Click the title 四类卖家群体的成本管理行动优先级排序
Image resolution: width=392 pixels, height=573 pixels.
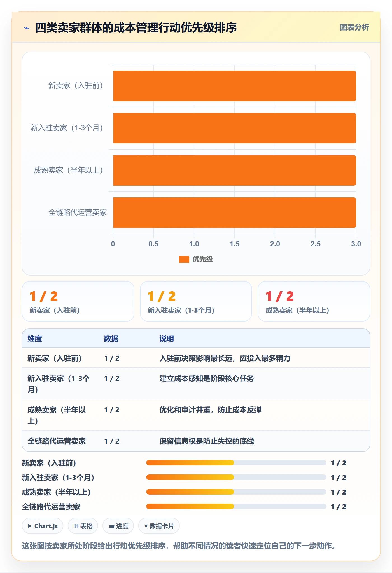(136, 28)
